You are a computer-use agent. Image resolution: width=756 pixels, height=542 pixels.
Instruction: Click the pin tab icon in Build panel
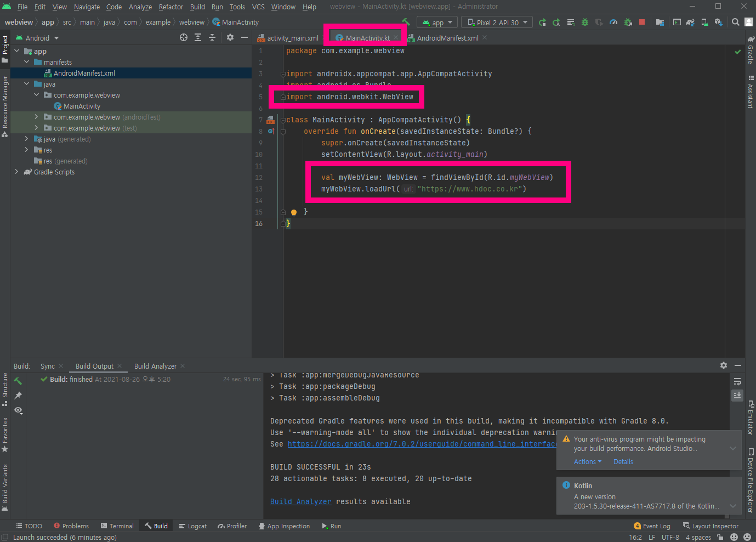point(19,396)
